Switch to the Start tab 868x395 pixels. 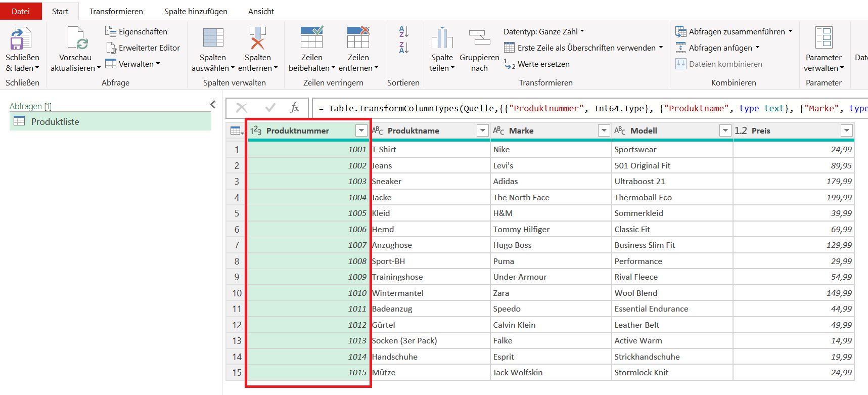pyautogui.click(x=60, y=11)
